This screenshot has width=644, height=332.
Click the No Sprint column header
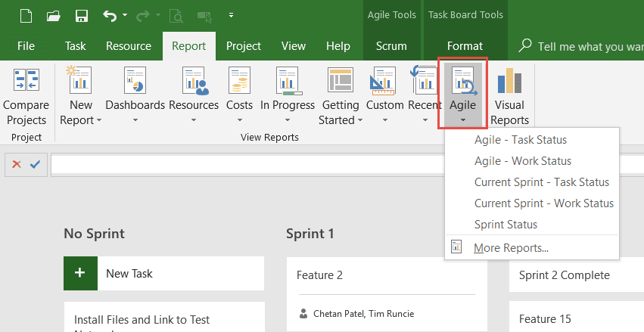coord(94,234)
